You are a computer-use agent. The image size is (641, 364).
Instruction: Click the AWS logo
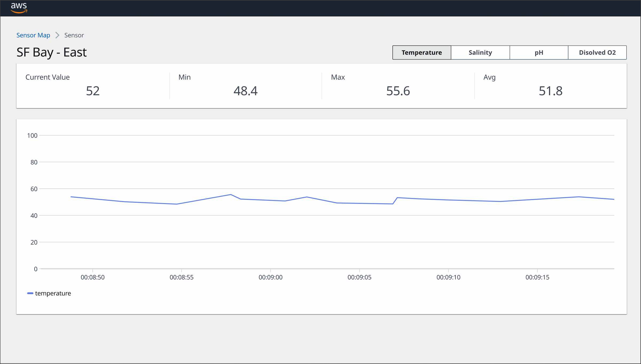pyautogui.click(x=19, y=7)
